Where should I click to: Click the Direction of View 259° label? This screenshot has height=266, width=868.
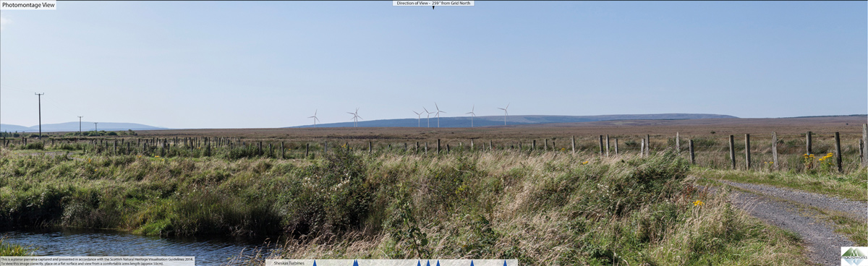tap(433, 3)
